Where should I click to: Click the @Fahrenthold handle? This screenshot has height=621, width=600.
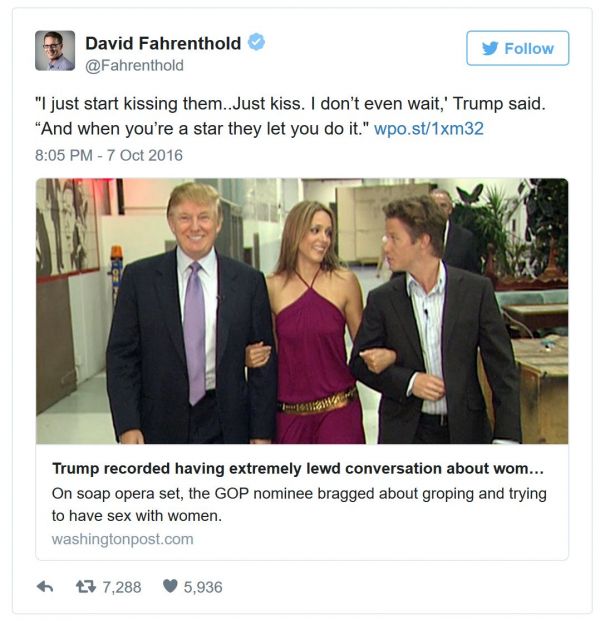135,66
